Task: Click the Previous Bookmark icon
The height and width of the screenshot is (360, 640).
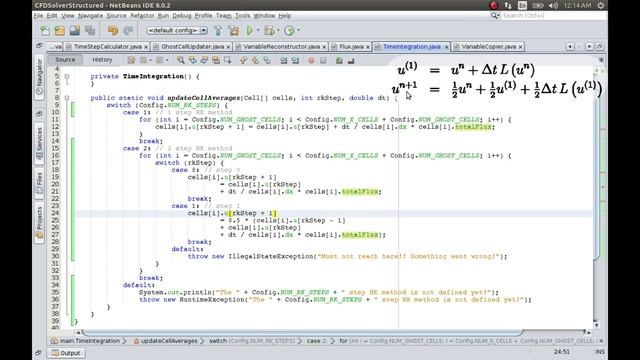Action: (243, 60)
